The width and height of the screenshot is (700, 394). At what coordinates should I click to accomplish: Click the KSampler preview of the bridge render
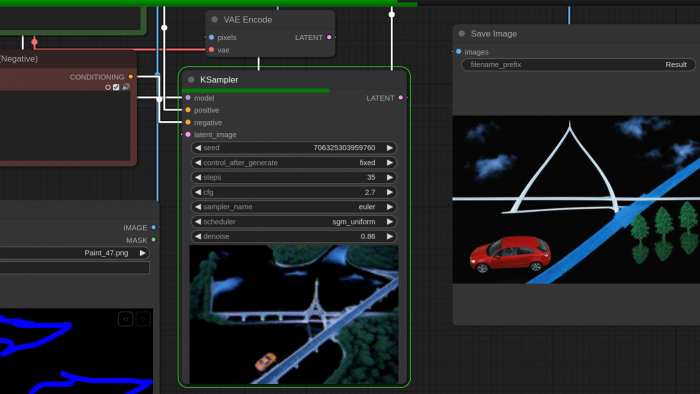pyautogui.click(x=294, y=314)
